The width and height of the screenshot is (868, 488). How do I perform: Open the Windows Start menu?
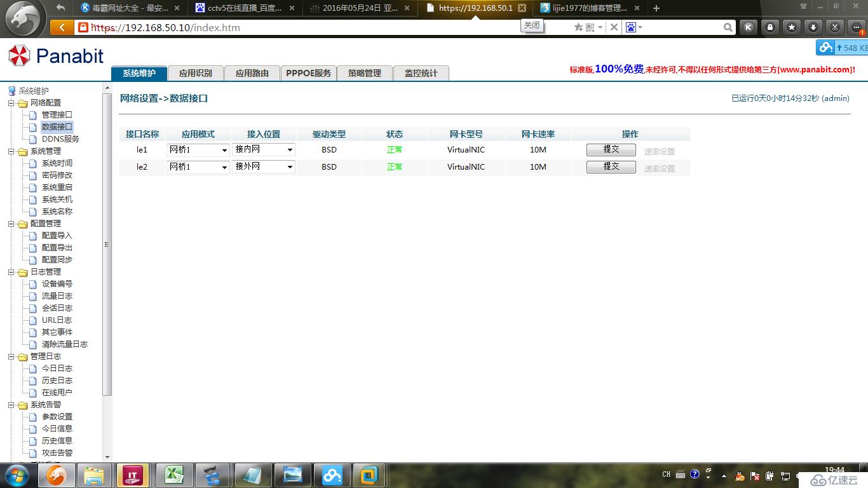(17, 475)
